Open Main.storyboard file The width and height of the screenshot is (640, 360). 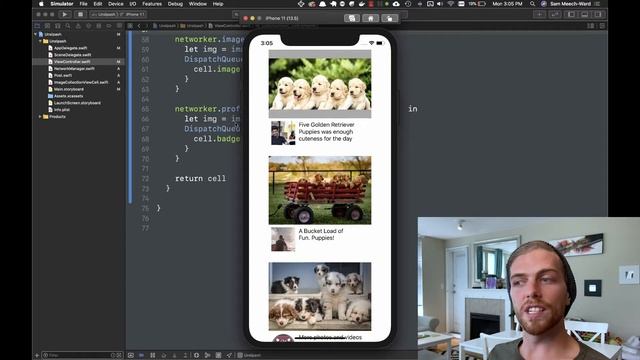(69, 89)
